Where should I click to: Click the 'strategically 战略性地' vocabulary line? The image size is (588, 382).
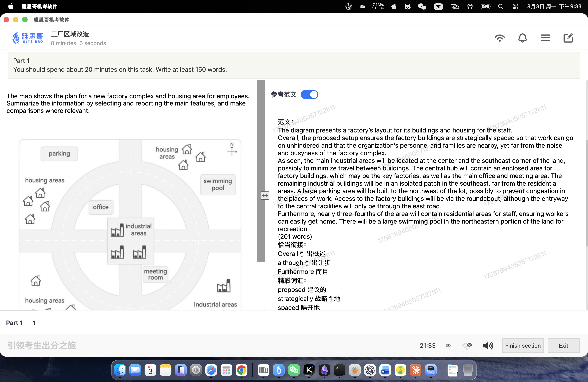click(309, 299)
